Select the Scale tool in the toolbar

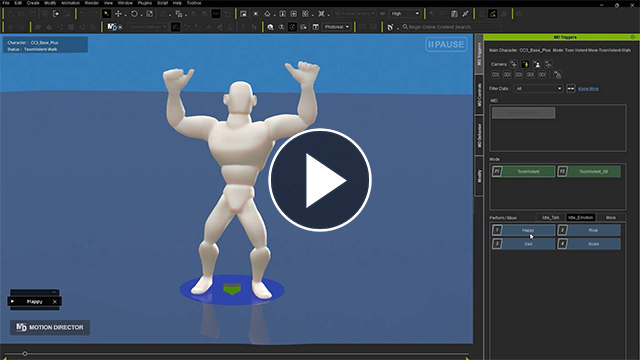pos(149,14)
